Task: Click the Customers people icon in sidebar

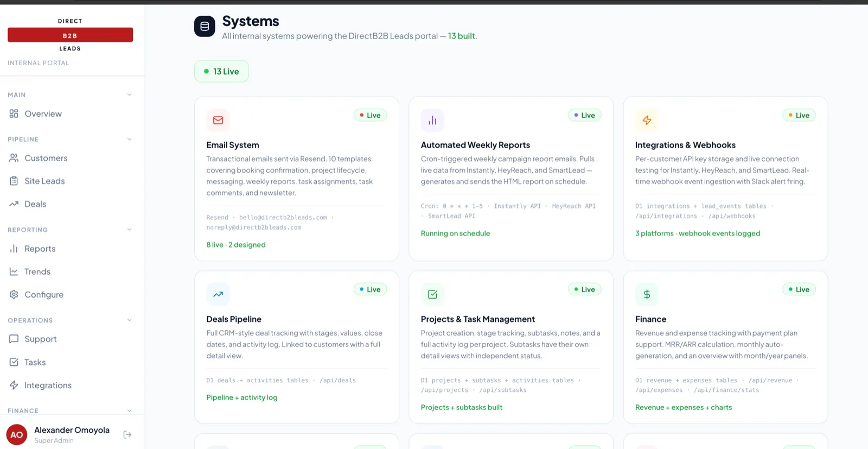Action: [14, 158]
